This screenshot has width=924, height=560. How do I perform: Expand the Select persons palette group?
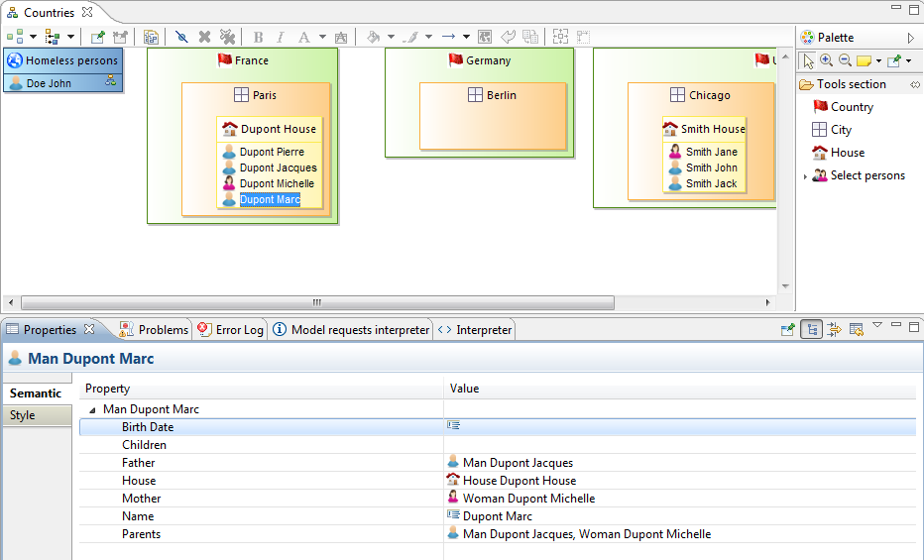(805, 176)
